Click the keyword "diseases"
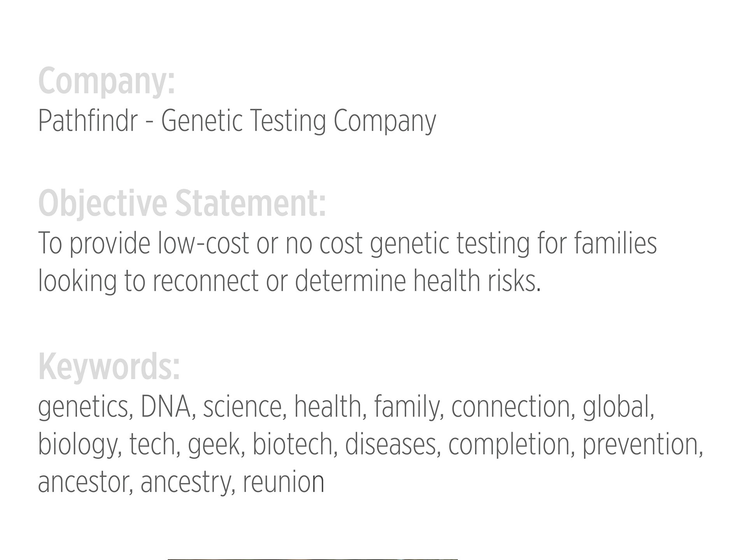The width and height of the screenshot is (747, 560). (390, 444)
